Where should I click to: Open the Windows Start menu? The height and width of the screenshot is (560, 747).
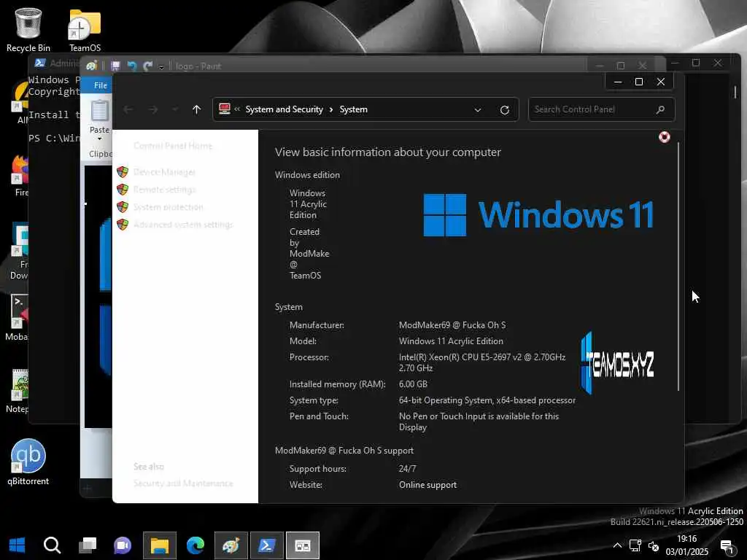tap(17, 545)
